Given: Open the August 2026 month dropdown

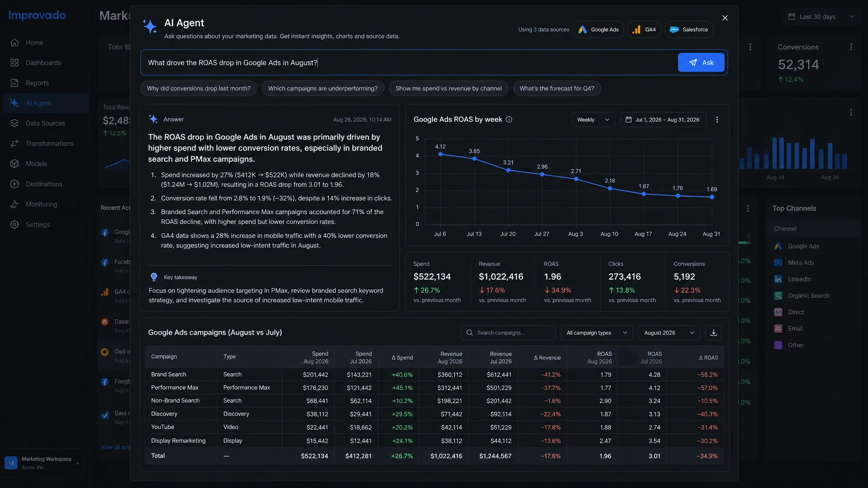Looking at the screenshot, I should [x=669, y=333].
